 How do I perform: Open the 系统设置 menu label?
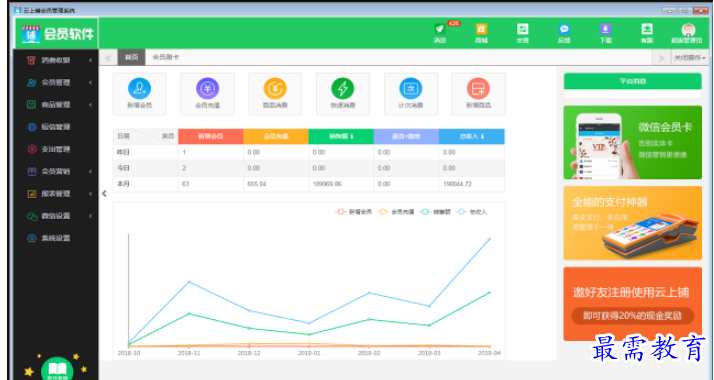(56, 238)
